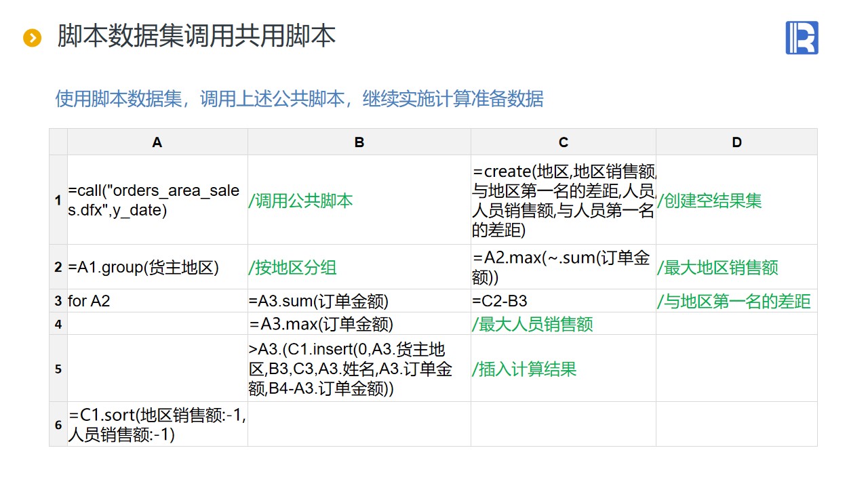Select the cell for A2
Viewport: 868px width, 488px height.
tap(157, 301)
